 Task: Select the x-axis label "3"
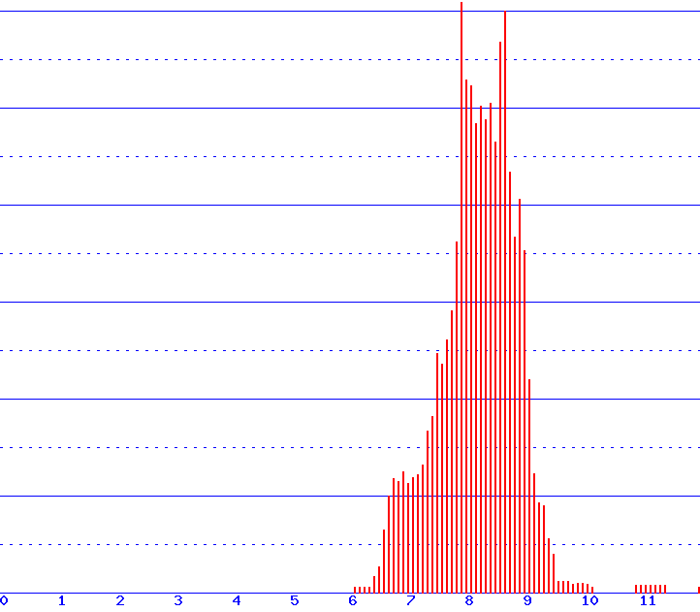(x=178, y=600)
